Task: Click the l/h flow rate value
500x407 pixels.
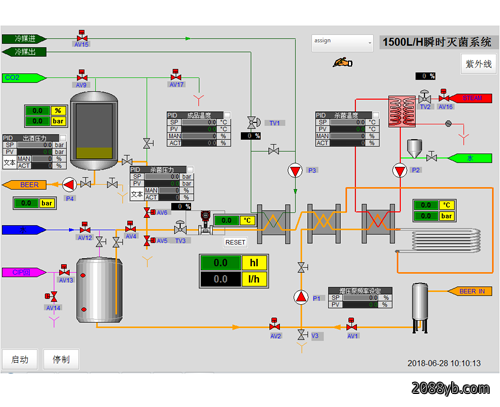Action: [221, 279]
